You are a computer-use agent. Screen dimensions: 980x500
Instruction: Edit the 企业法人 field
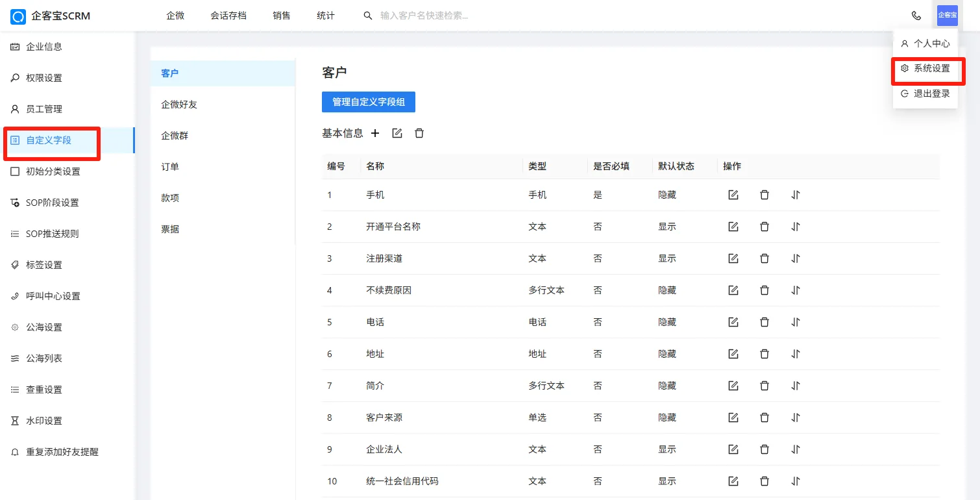pyautogui.click(x=733, y=449)
